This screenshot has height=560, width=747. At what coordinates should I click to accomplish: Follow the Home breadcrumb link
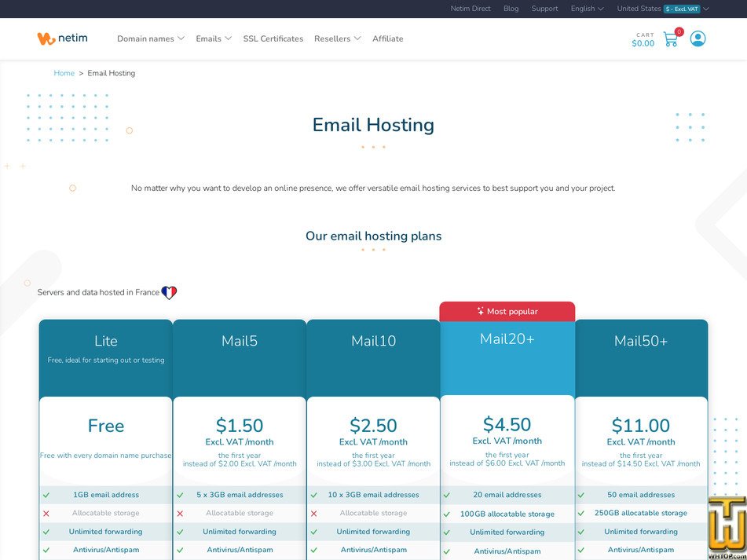pos(64,73)
